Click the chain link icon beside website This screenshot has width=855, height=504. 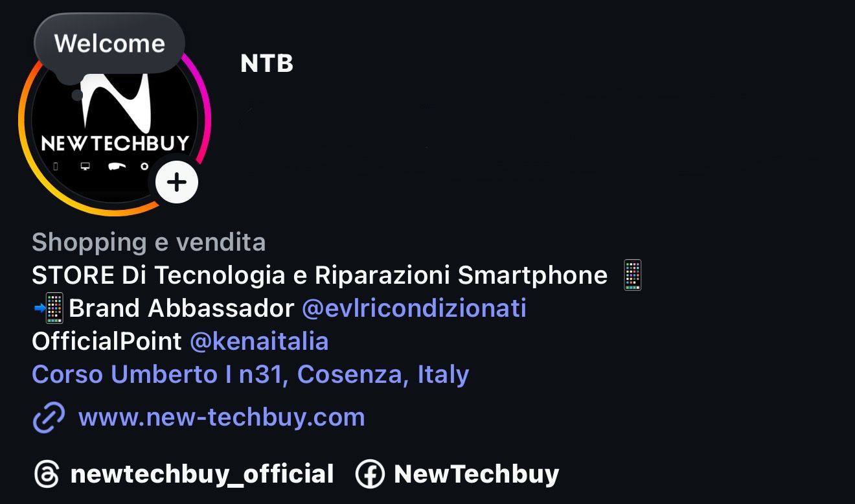coord(49,417)
